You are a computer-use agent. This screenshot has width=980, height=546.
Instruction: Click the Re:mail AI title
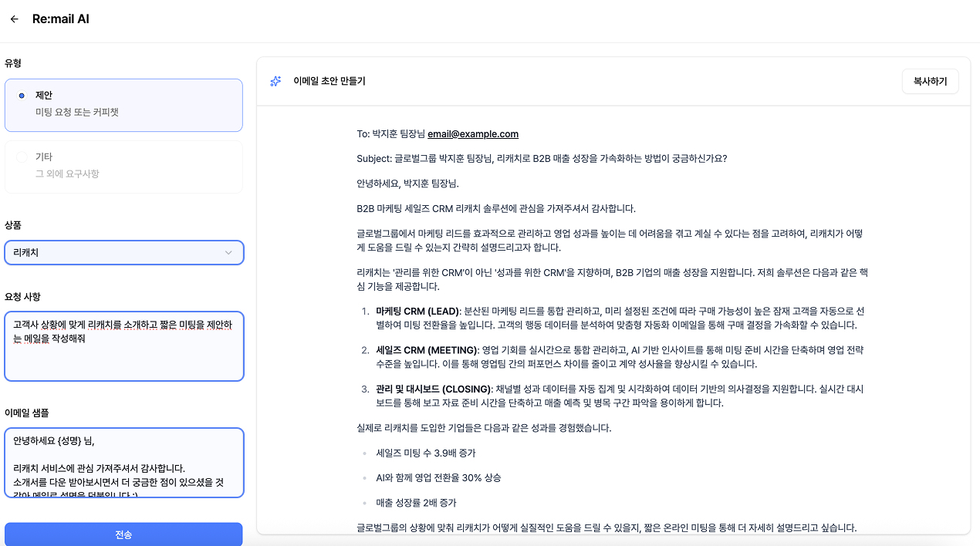[61, 19]
